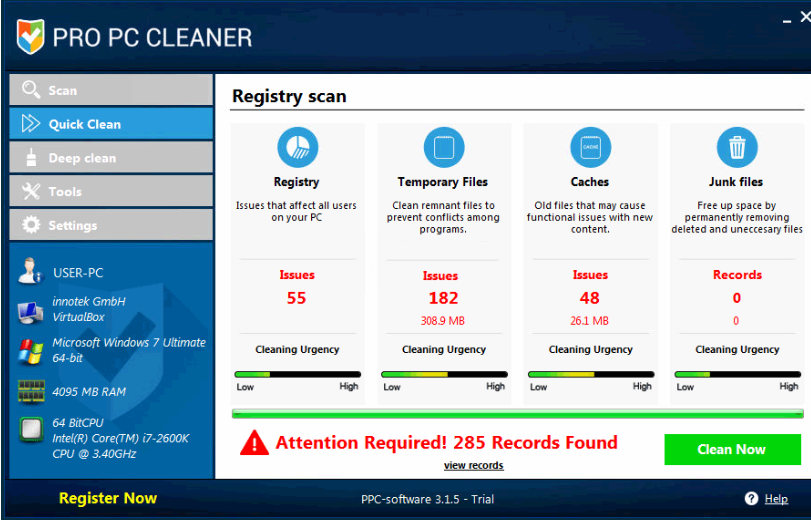Image resolution: width=811 pixels, height=520 pixels.
Task: Click the PPC-software 3.1.5 - Trial text
Action: point(427,499)
